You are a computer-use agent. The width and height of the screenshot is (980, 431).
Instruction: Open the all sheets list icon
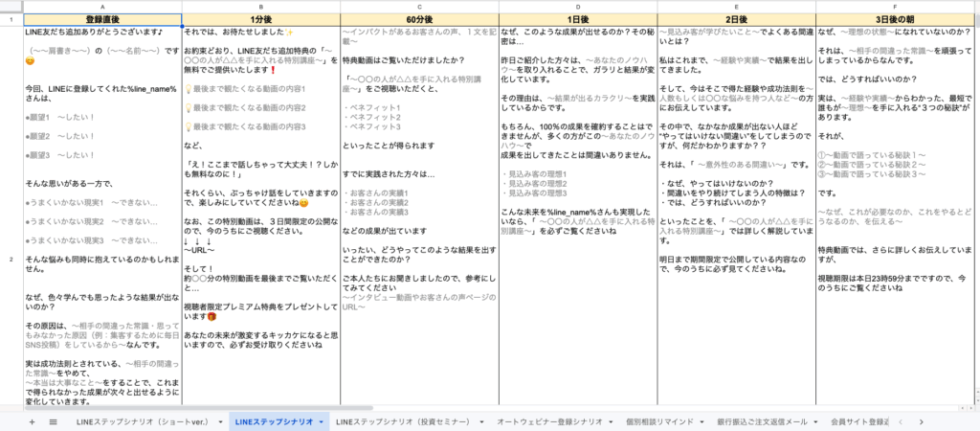click(x=54, y=421)
